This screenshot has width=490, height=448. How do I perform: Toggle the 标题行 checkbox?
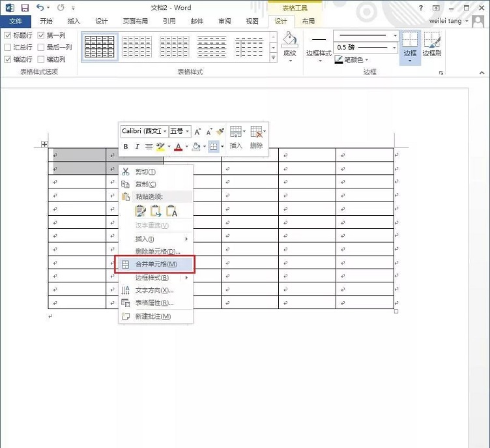point(8,35)
